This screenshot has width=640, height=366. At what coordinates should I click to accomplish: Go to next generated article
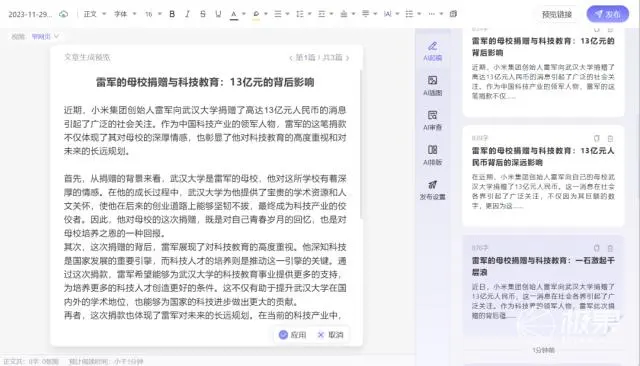(x=347, y=58)
